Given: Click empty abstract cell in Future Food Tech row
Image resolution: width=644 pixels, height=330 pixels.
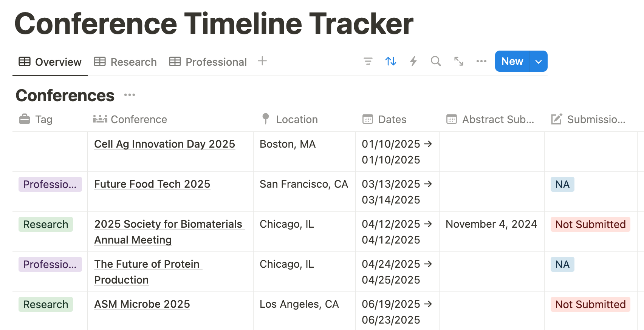Looking at the screenshot, I should 491,192.
